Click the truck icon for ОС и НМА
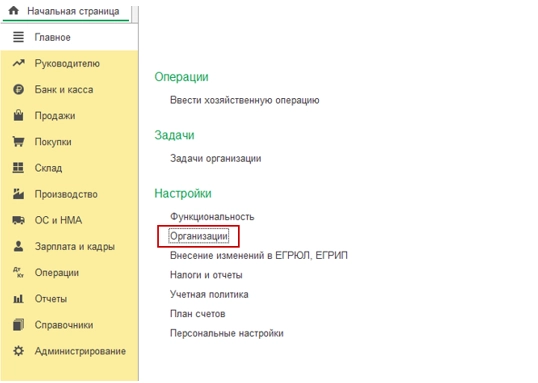538x383 pixels. coord(19,220)
